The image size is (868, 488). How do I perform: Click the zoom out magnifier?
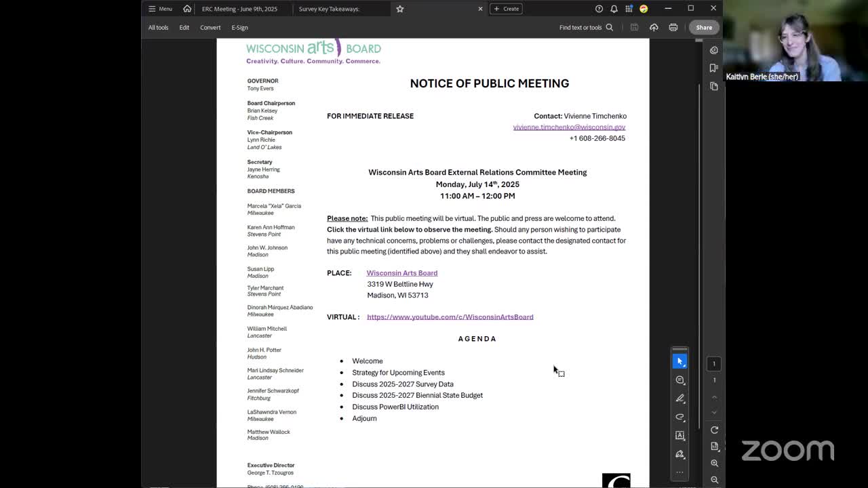[714, 480]
